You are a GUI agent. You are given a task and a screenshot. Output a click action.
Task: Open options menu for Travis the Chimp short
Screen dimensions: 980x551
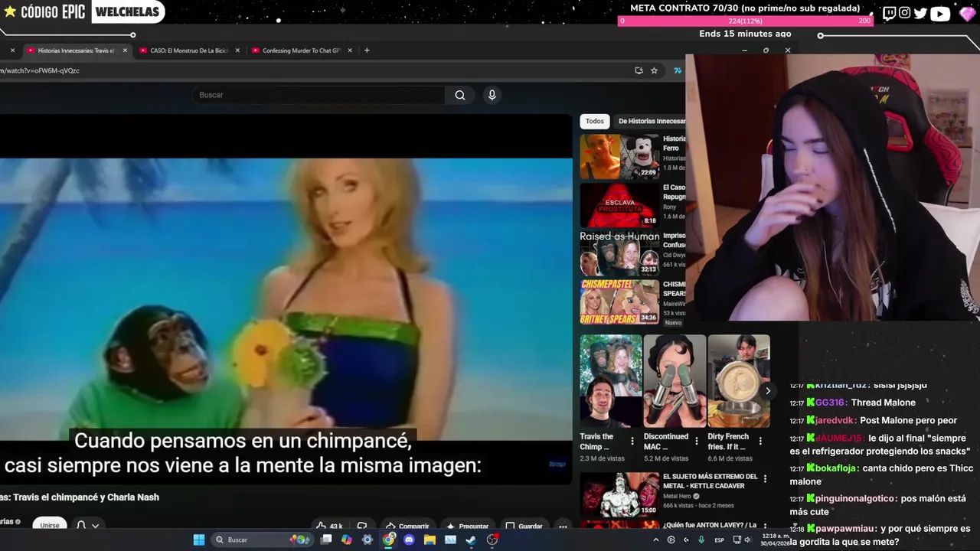click(632, 441)
